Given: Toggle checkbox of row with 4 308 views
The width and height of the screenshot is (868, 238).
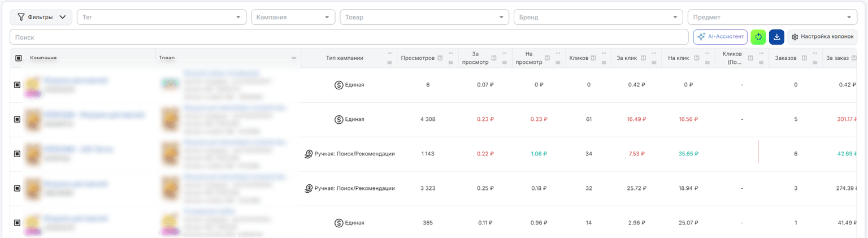Looking at the screenshot, I should point(17,119).
